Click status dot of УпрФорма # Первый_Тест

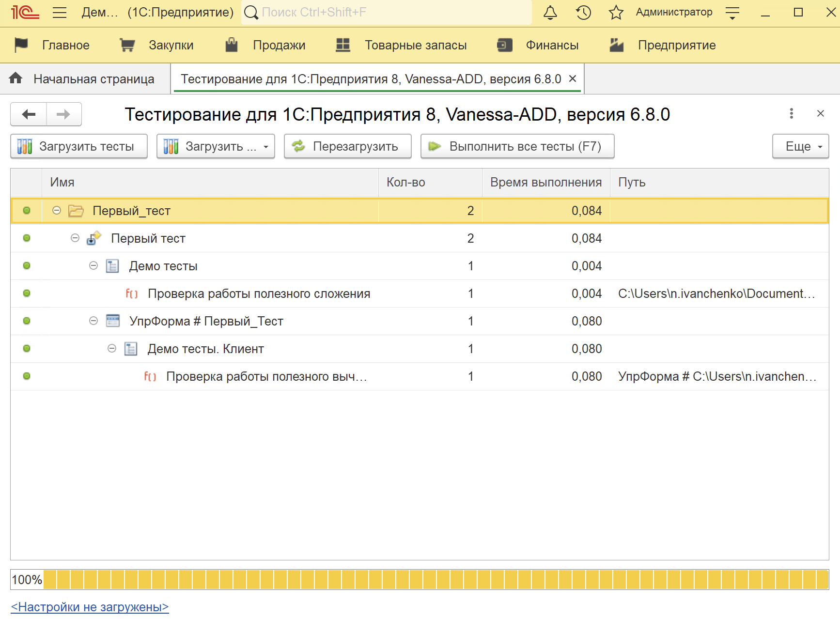(27, 321)
